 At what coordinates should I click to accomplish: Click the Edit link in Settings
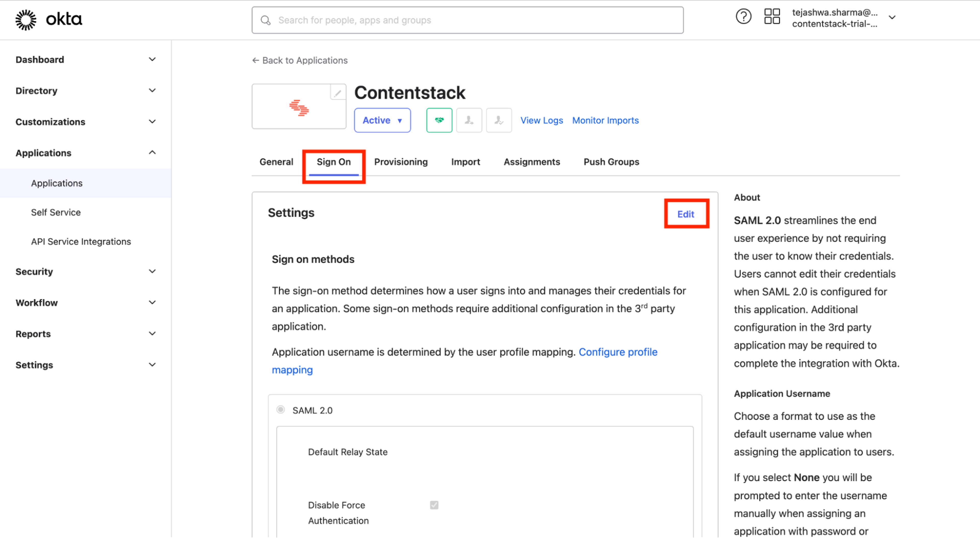point(685,214)
